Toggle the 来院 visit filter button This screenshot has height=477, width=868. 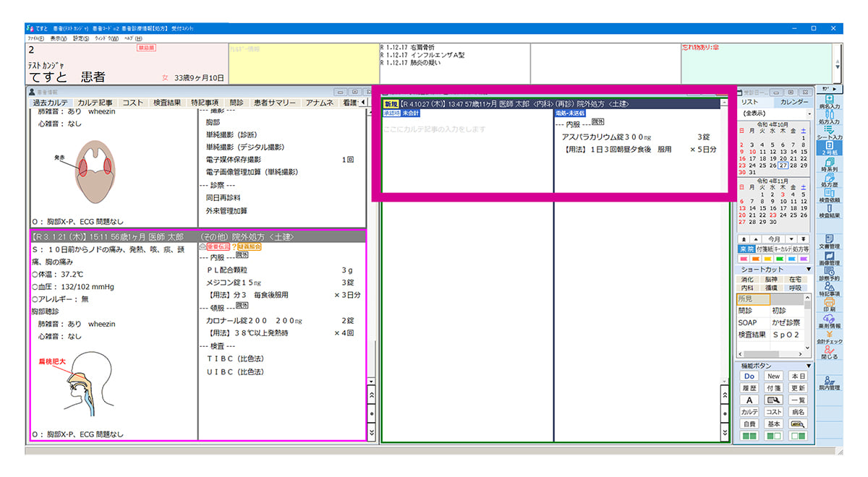click(x=746, y=249)
